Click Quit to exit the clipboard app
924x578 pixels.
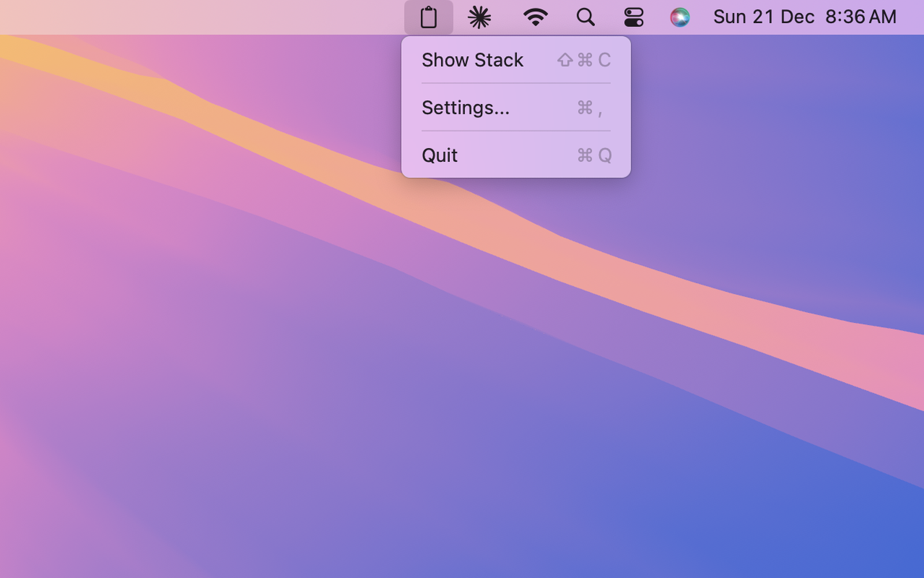439,155
